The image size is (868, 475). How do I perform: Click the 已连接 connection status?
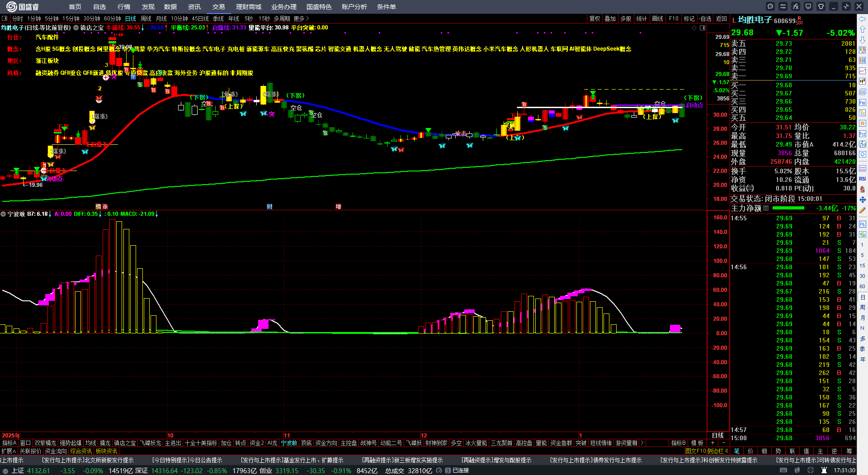pos(461,470)
